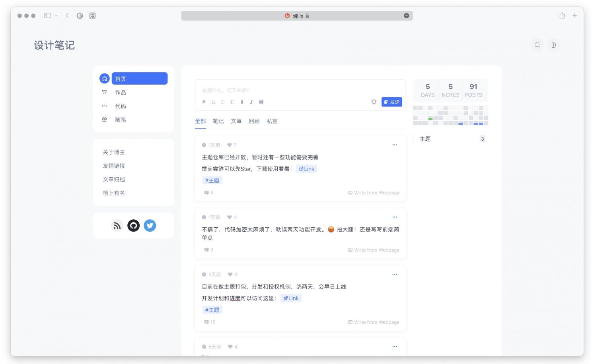The height and width of the screenshot is (364, 594).
Task: Open the three-dot menu on first post
Action: pyautogui.click(x=395, y=145)
